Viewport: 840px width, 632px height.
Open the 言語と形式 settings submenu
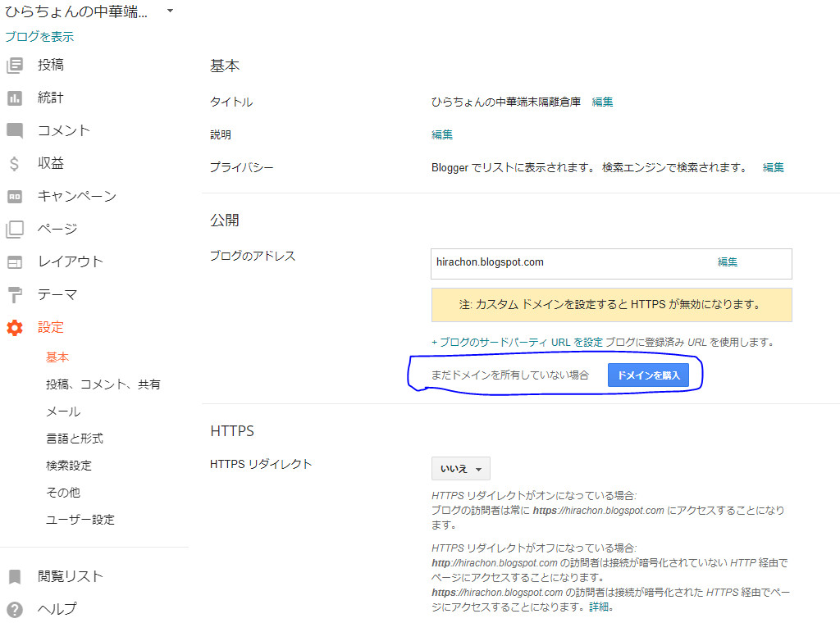point(75,439)
